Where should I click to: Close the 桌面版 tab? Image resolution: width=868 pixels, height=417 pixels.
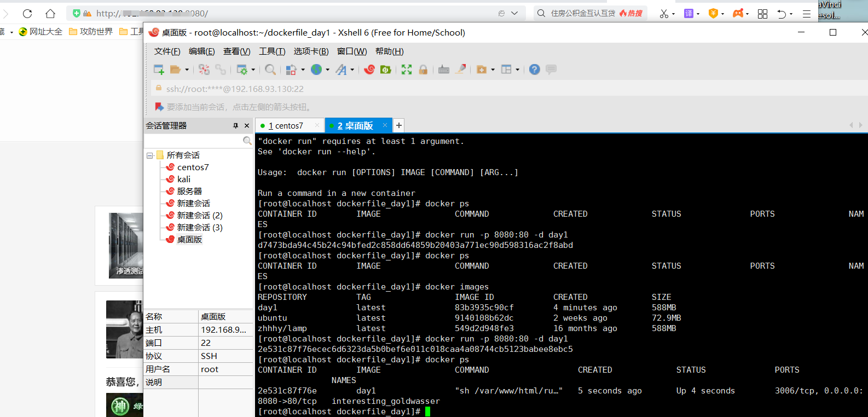pos(385,125)
